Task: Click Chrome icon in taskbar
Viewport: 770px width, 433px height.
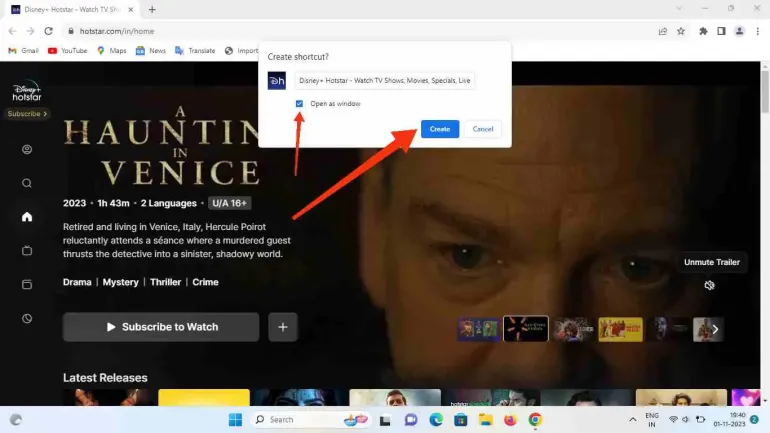Action: 535,420
